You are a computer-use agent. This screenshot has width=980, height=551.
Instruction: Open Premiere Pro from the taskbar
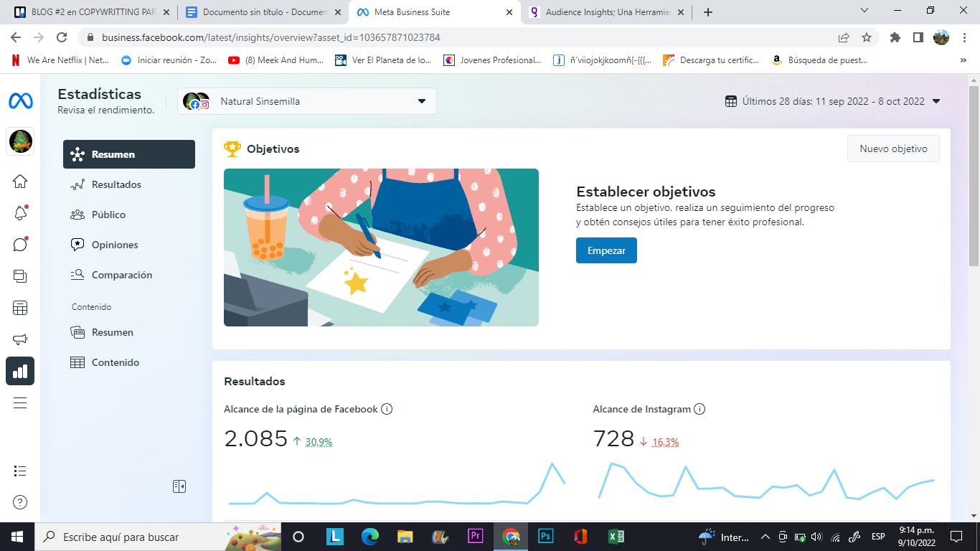tap(475, 536)
